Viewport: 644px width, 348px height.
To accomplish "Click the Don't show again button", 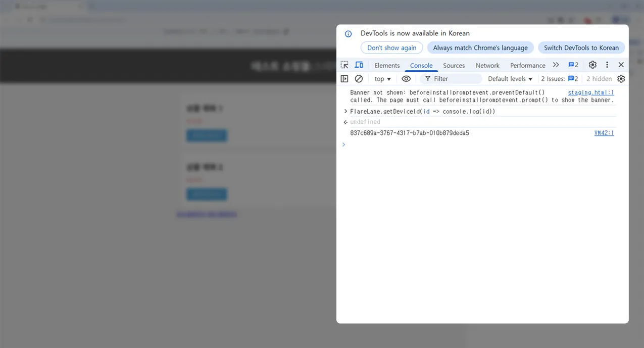I will click(391, 47).
